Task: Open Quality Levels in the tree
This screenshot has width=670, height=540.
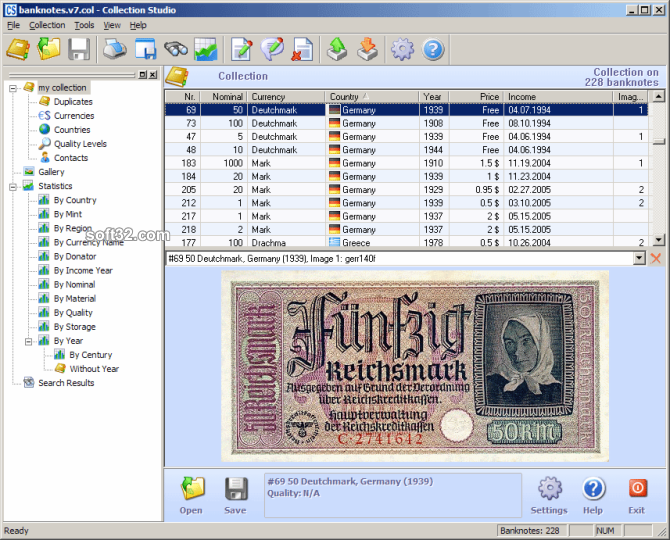Action: click(80, 144)
